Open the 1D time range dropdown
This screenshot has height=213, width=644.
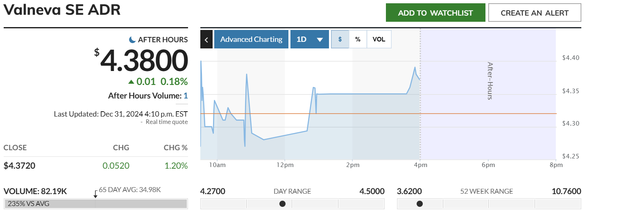point(302,39)
